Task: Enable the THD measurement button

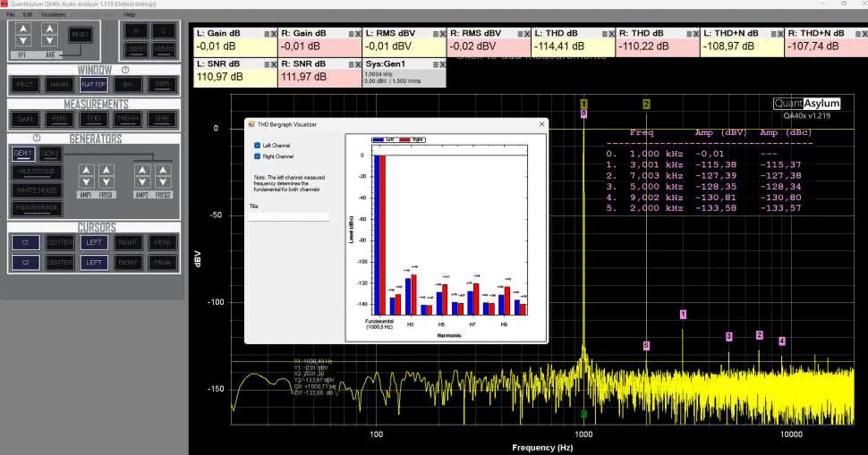Action: [93, 119]
